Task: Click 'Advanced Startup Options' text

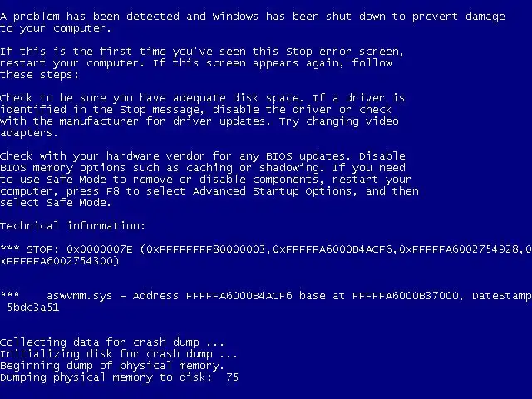Action: coord(272,191)
